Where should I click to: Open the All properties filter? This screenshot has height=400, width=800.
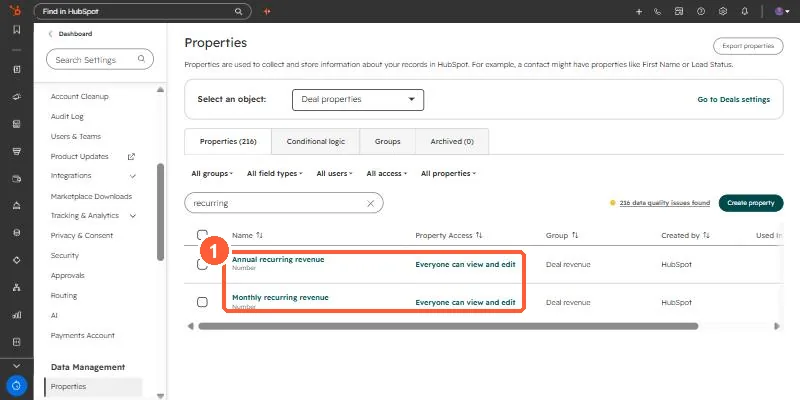pyautogui.click(x=448, y=173)
